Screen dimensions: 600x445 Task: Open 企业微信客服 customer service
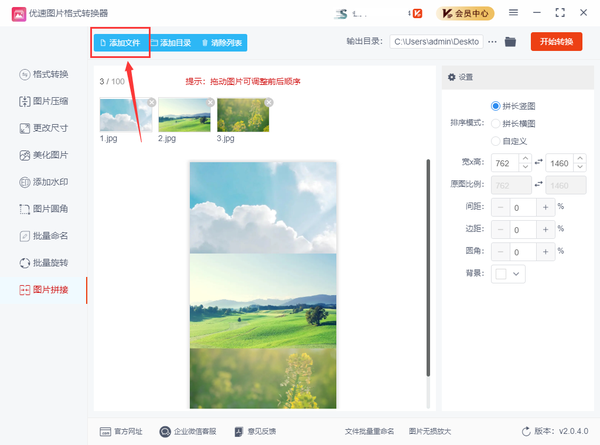point(186,431)
